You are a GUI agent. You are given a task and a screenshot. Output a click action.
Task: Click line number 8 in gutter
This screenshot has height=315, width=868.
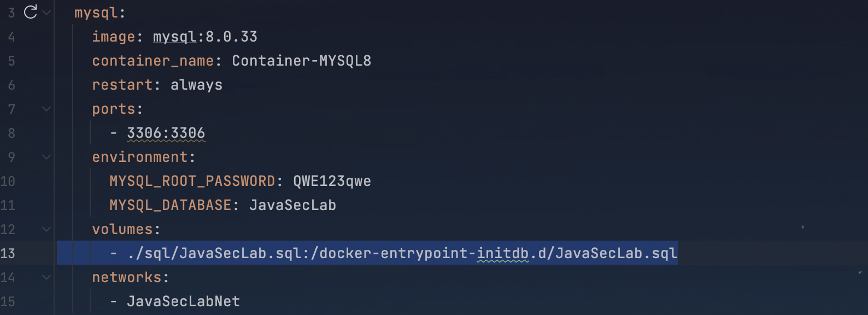tap(11, 133)
